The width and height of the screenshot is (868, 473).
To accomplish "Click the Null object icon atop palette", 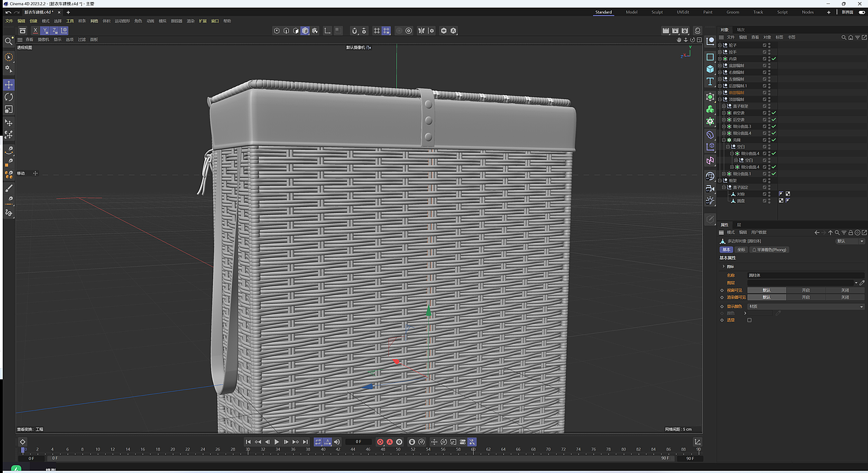I will (x=710, y=41).
